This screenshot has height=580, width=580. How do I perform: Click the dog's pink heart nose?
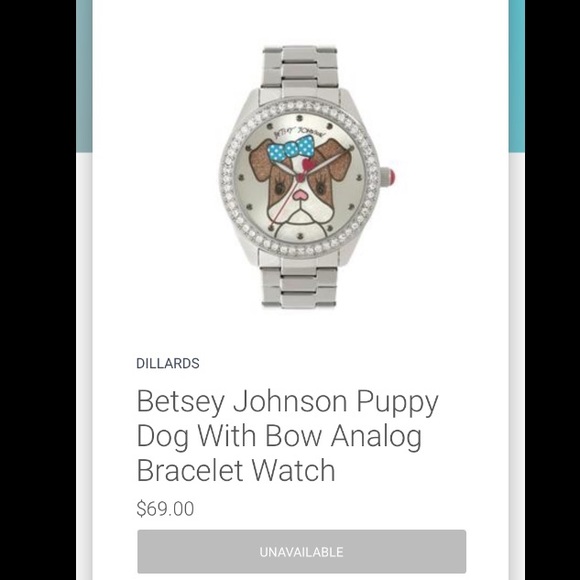coord(300,194)
